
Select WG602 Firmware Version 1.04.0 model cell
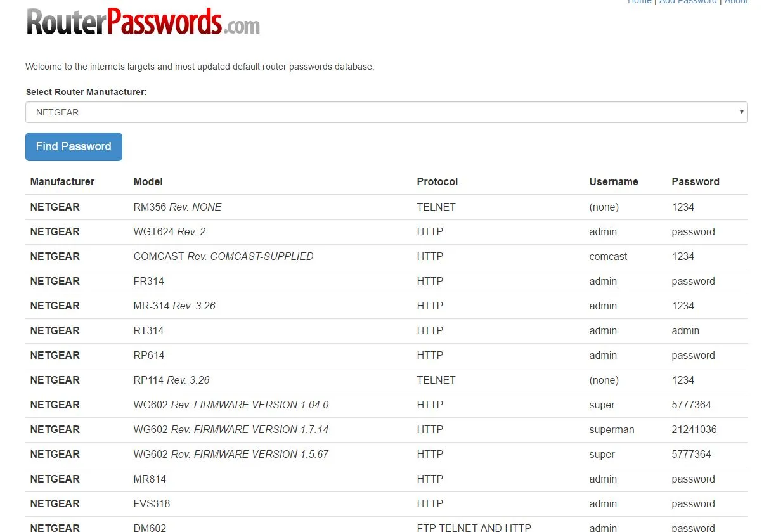pyautogui.click(x=231, y=405)
